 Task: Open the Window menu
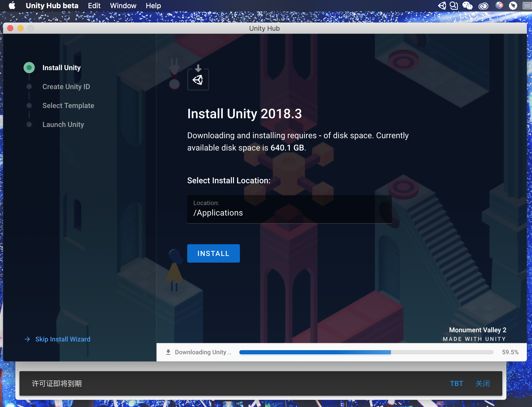[x=123, y=5]
